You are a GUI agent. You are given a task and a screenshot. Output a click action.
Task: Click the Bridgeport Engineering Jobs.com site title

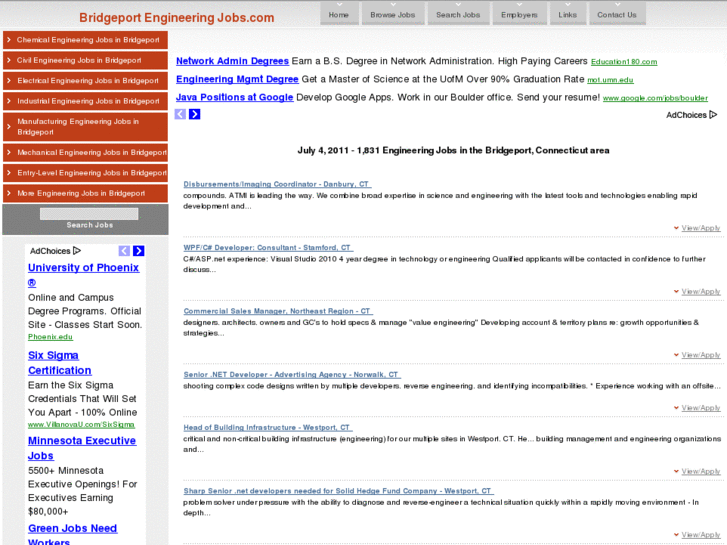tap(177, 18)
